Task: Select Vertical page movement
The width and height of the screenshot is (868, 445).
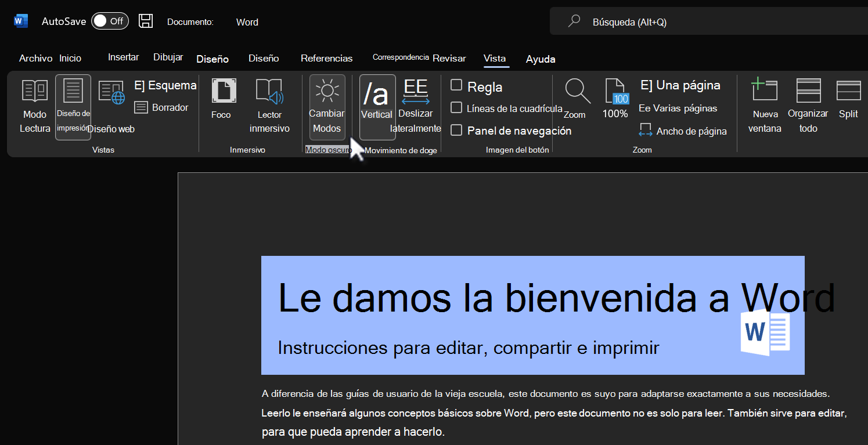Action: point(377,107)
